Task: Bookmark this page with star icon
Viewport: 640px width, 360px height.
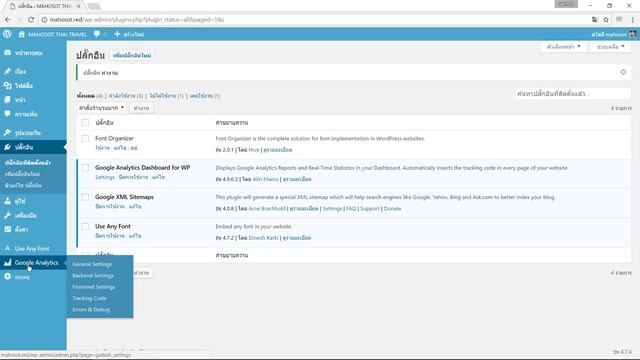Action: (x=606, y=19)
